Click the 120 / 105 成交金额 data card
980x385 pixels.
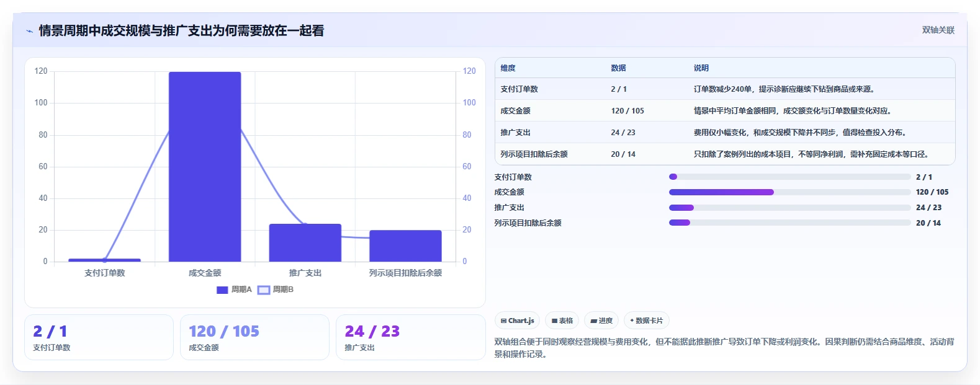click(x=254, y=337)
